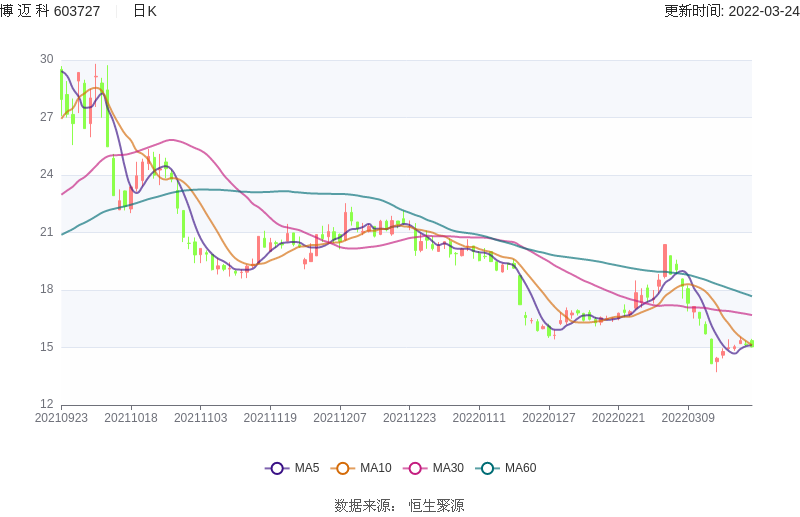Click the orange MA10 legend marker
This screenshot has width=800, height=517.
[343, 468]
